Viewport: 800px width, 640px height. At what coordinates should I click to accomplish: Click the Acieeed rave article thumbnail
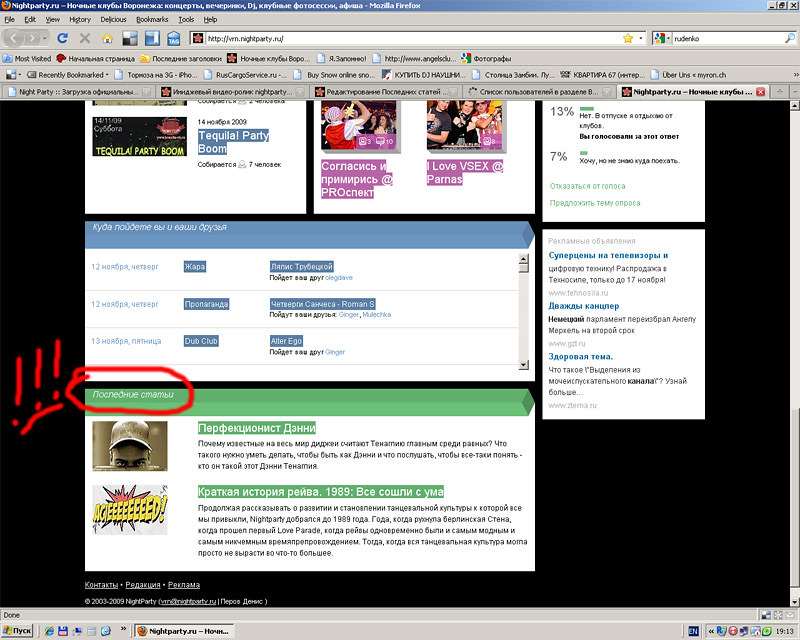(x=129, y=509)
